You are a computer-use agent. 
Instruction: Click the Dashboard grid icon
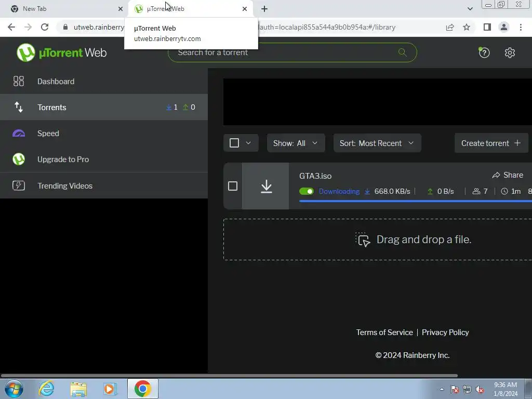coord(19,81)
